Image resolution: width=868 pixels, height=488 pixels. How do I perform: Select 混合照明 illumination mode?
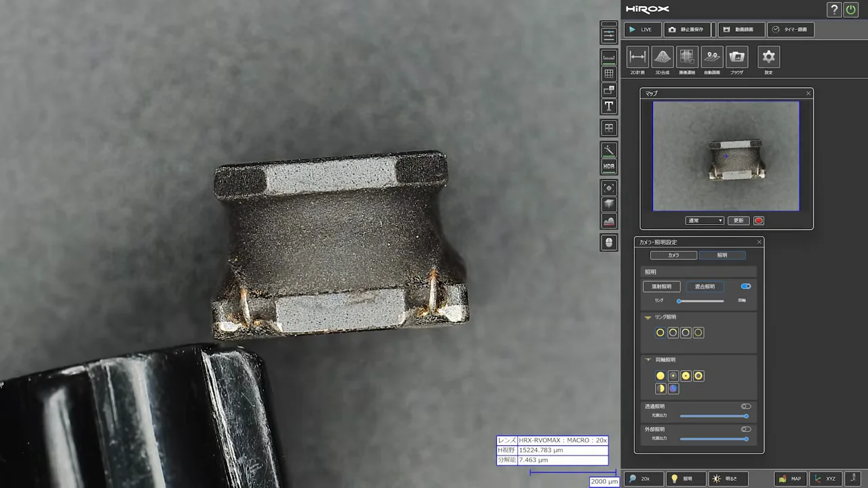pos(705,287)
